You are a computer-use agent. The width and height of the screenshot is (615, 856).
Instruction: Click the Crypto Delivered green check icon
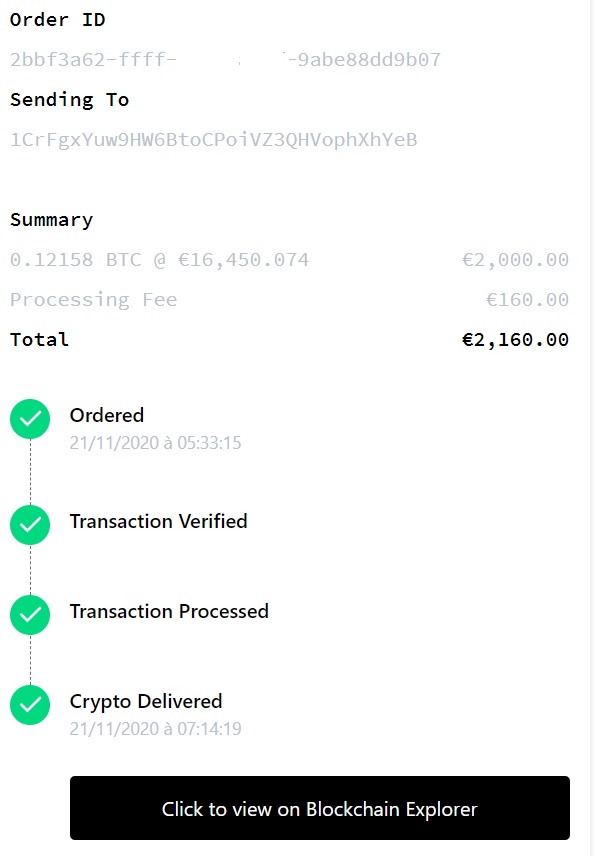[30, 705]
